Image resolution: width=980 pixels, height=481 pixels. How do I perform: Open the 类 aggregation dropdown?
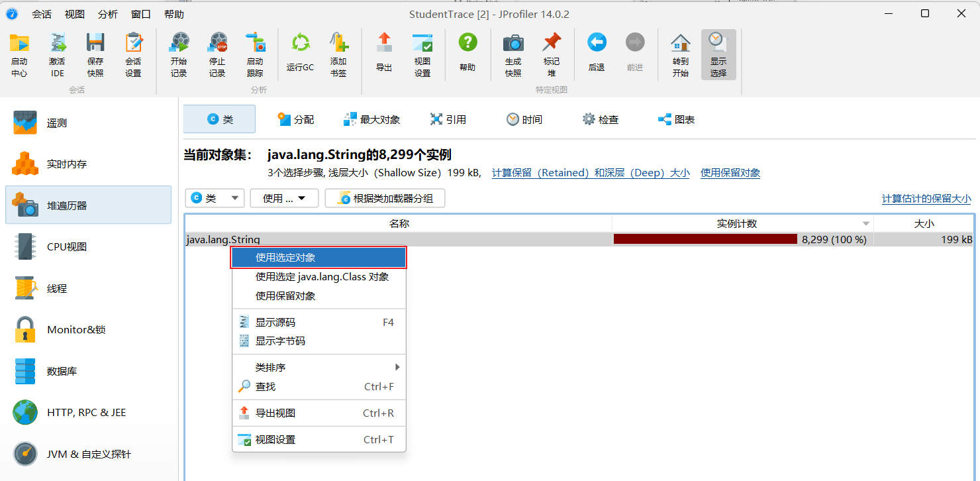(x=215, y=198)
